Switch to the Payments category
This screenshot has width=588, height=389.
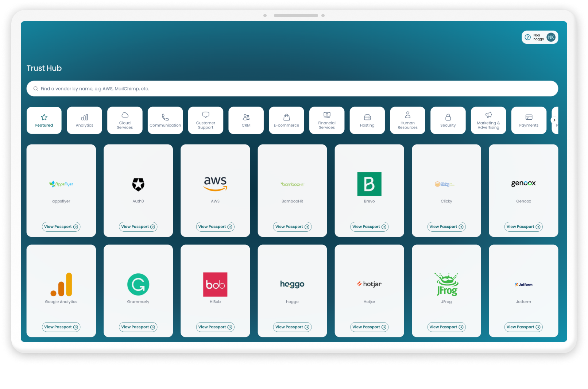point(529,120)
